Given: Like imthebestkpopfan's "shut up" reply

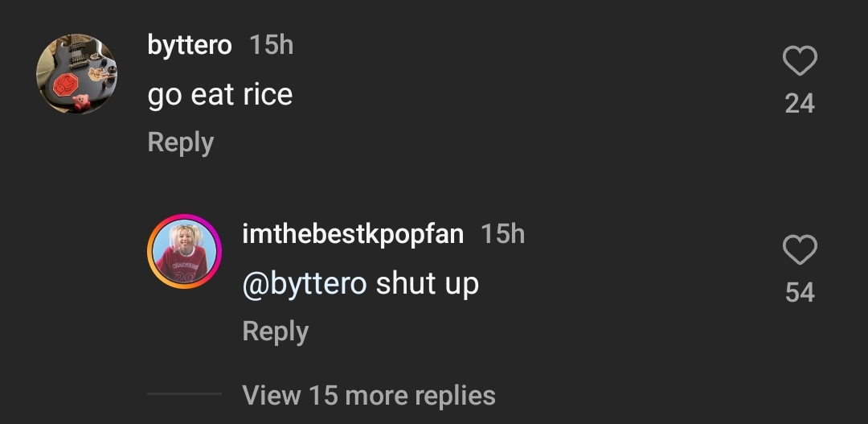Looking at the screenshot, I should pos(800,251).
